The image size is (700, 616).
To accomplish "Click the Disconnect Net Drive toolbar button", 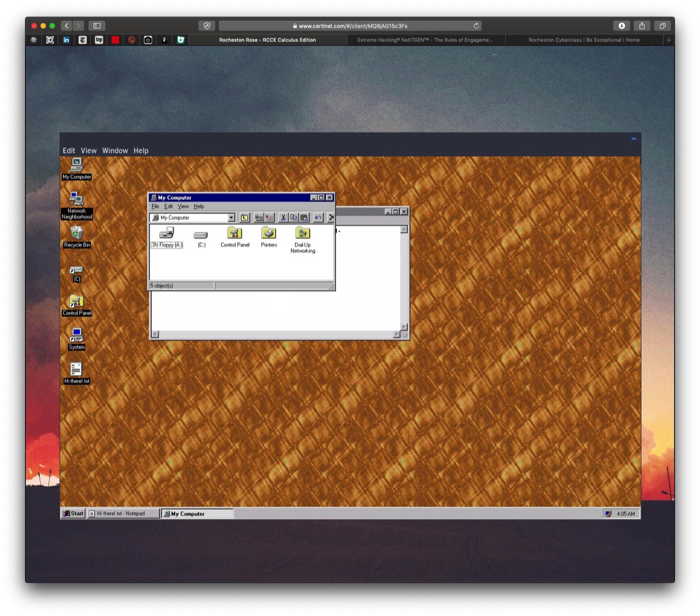I will pos(269,218).
